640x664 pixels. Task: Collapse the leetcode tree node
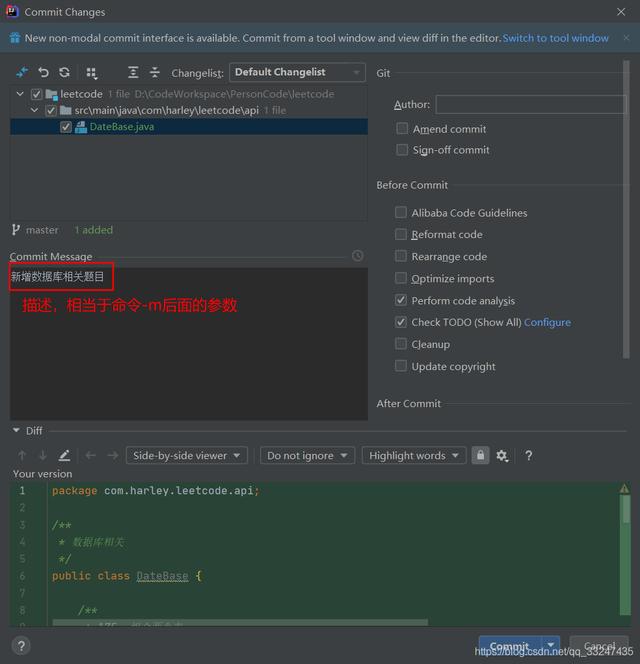click(x=20, y=94)
